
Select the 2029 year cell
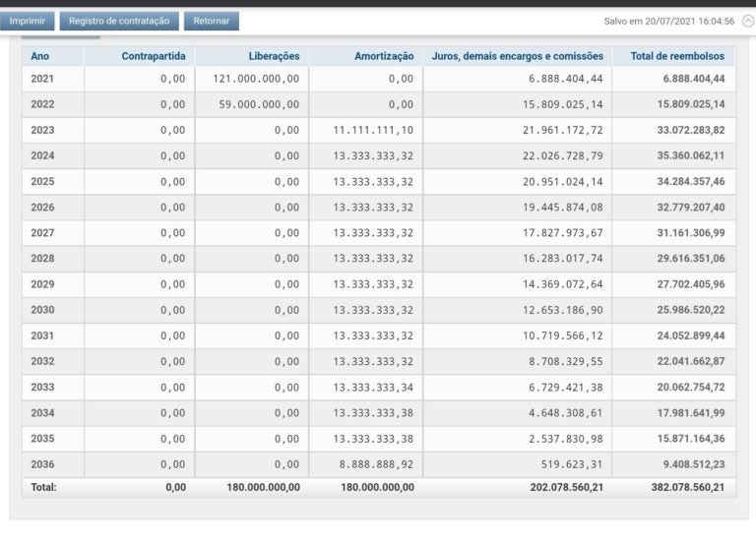pyautogui.click(x=42, y=284)
